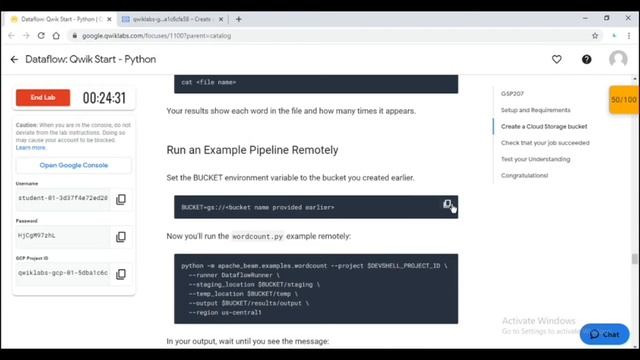
Task: Click the python apache_beam wordcount code block
Action: click(316, 289)
